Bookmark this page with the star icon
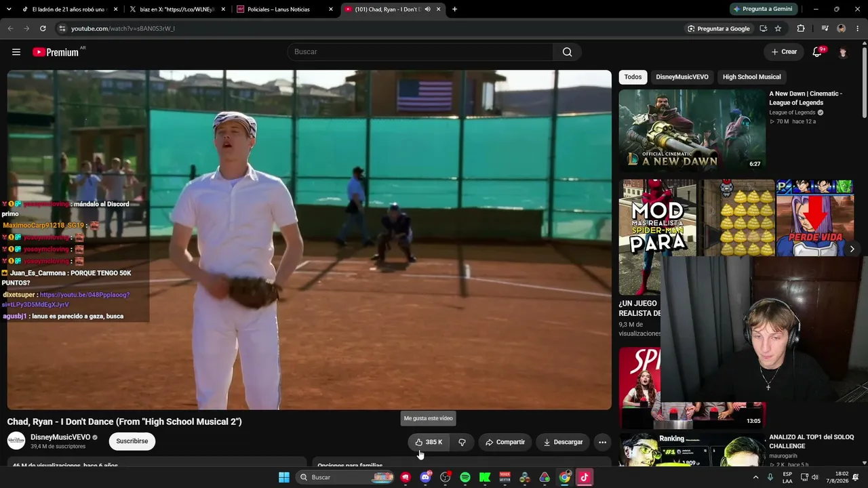The width and height of the screenshot is (868, 488). tap(778, 28)
